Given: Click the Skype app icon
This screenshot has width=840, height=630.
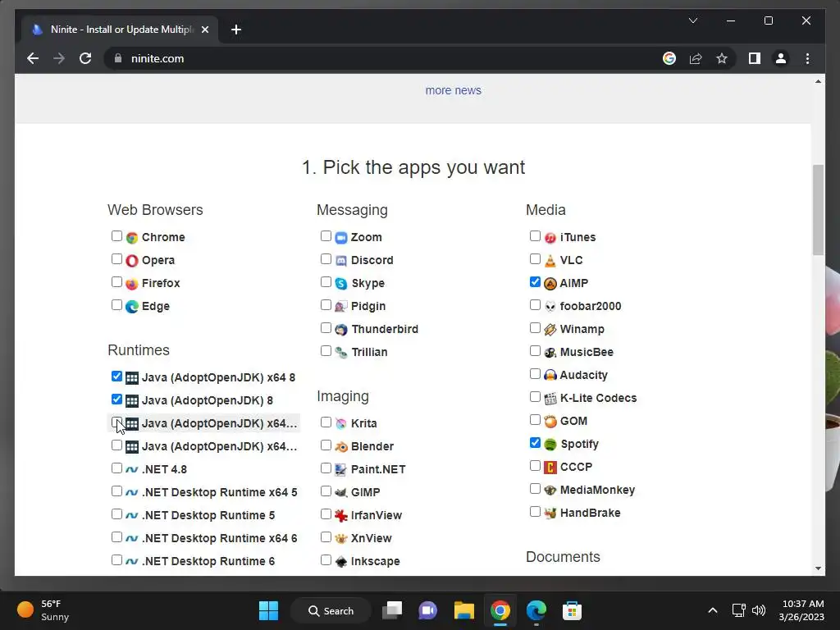Looking at the screenshot, I should (341, 283).
